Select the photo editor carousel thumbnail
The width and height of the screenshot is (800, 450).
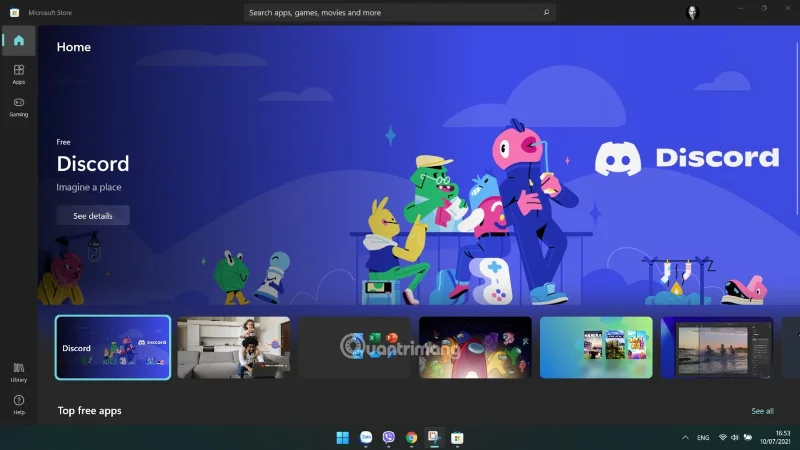(717, 347)
